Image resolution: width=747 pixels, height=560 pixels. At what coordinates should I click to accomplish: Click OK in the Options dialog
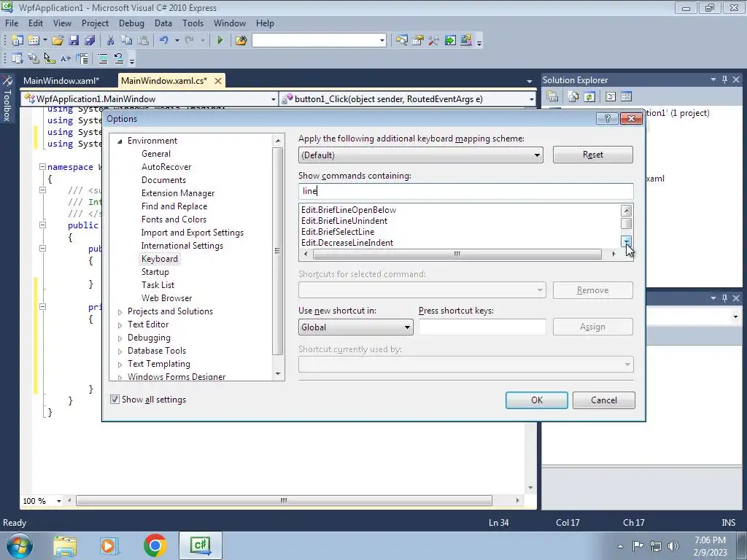(x=537, y=400)
